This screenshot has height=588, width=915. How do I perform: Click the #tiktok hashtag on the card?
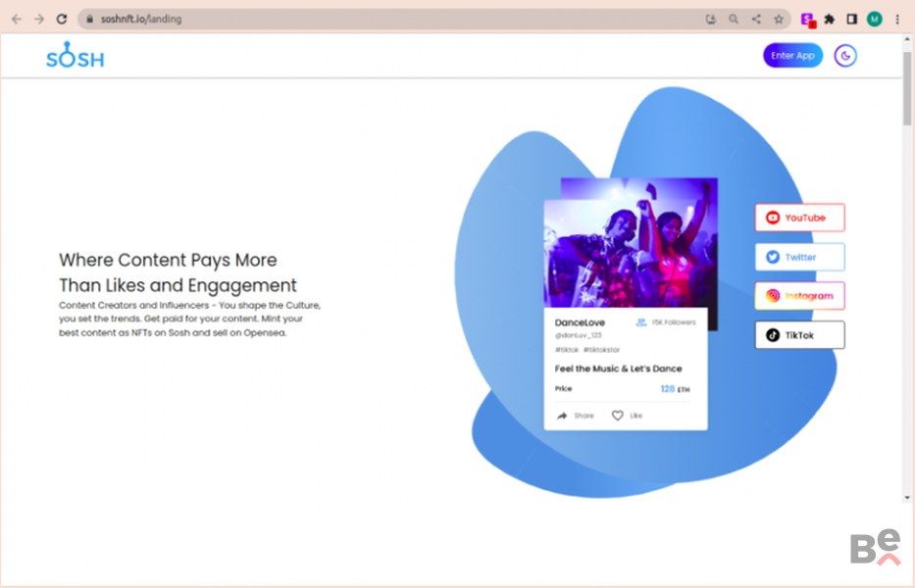coord(566,349)
